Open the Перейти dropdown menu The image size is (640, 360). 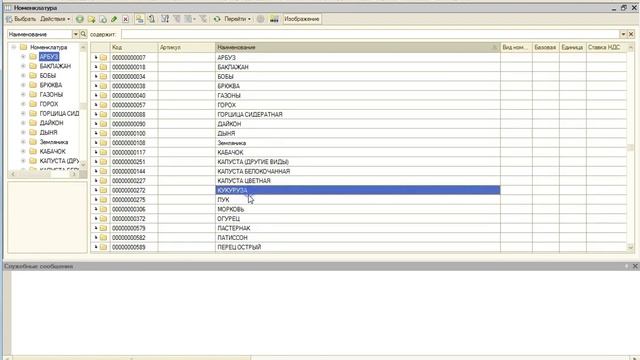tap(238, 19)
